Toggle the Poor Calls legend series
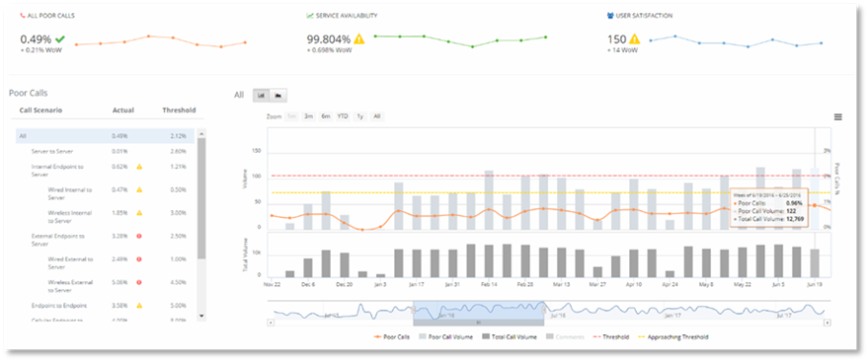The width and height of the screenshot is (868, 361). point(392,336)
